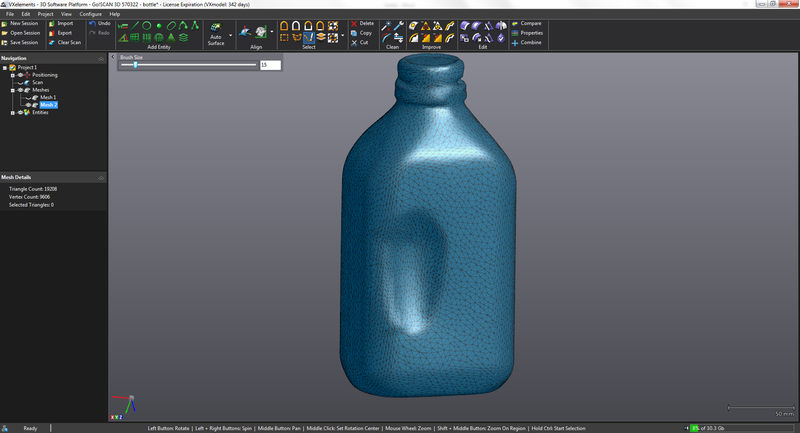This screenshot has height=433, width=800.
Task: Click New Session
Action: pyautogui.click(x=20, y=23)
